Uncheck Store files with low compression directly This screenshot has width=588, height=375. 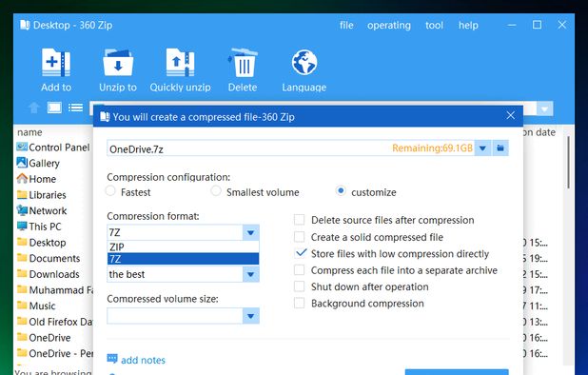tap(301, 253)
